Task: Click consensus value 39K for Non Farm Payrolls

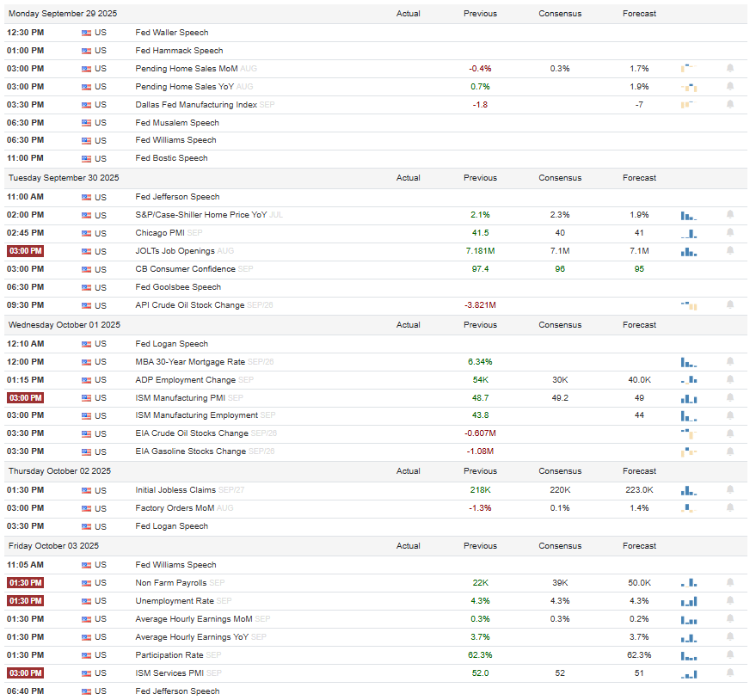Action: pos(560,583)
